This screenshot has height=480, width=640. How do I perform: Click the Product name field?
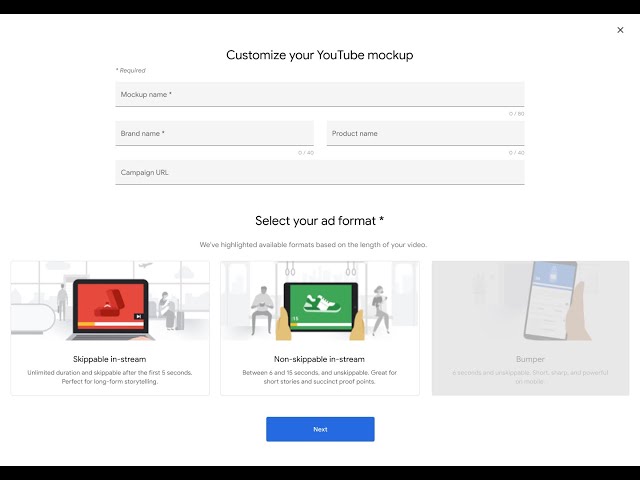[425, 133]
